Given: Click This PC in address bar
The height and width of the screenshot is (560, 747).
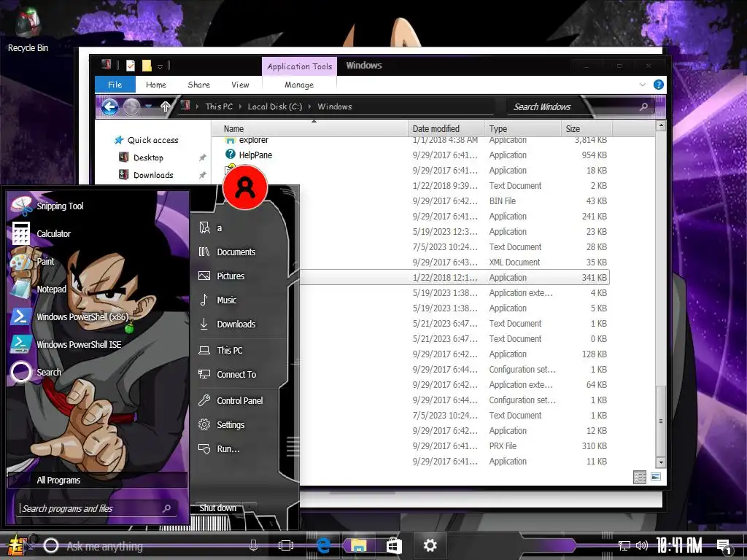Looking at the screenshot, I should [219, 106].
